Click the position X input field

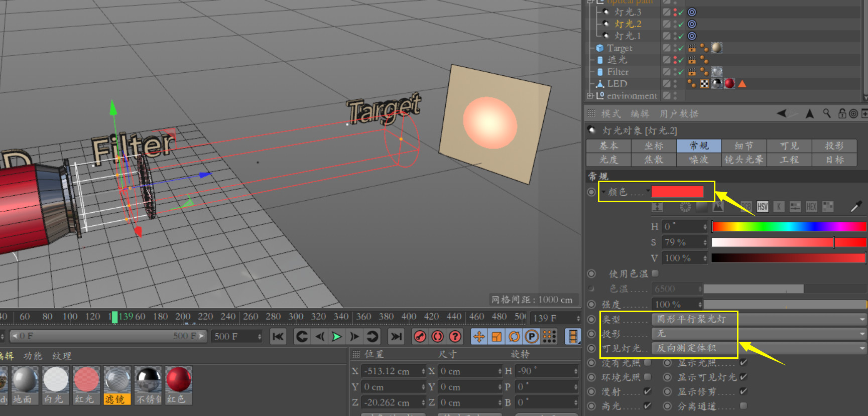point(393,371)
